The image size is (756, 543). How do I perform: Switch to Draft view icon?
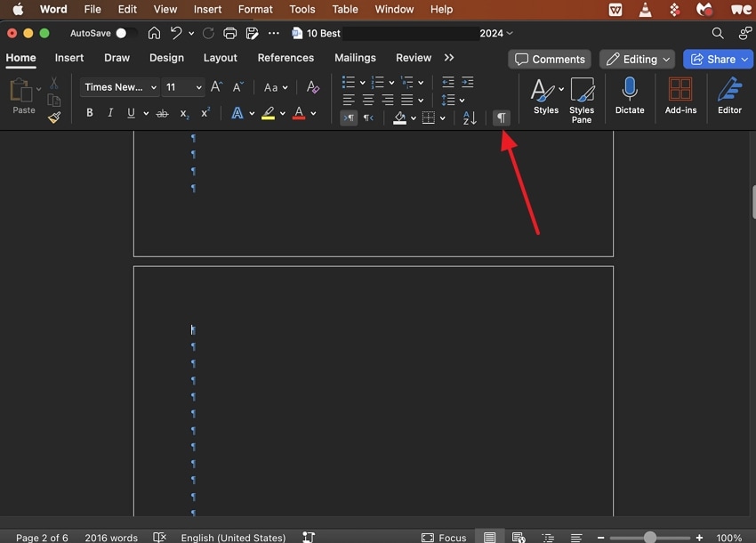coord(576,537)
